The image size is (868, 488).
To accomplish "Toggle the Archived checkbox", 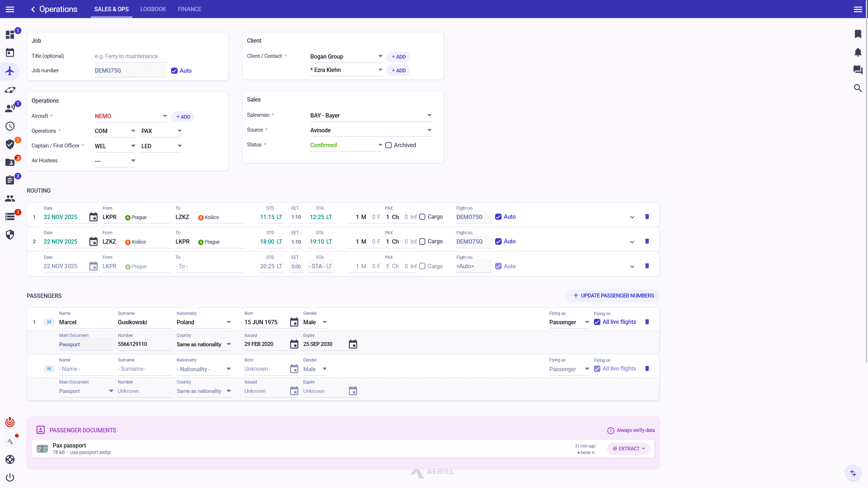I will (388, 145).
